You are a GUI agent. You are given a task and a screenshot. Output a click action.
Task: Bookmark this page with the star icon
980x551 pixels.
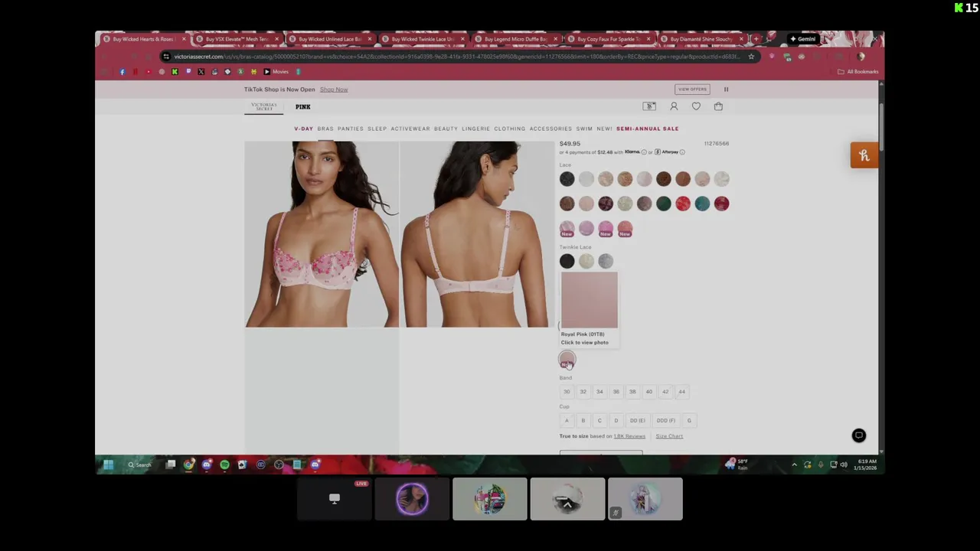coord(751,57)
